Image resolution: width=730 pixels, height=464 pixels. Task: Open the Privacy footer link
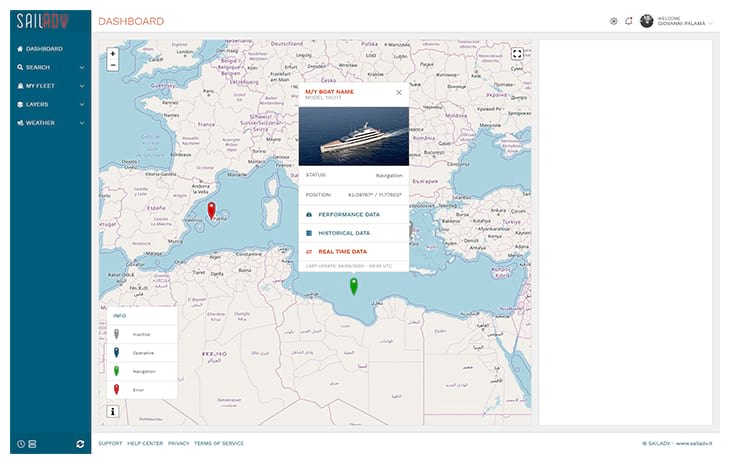[179, 444]
